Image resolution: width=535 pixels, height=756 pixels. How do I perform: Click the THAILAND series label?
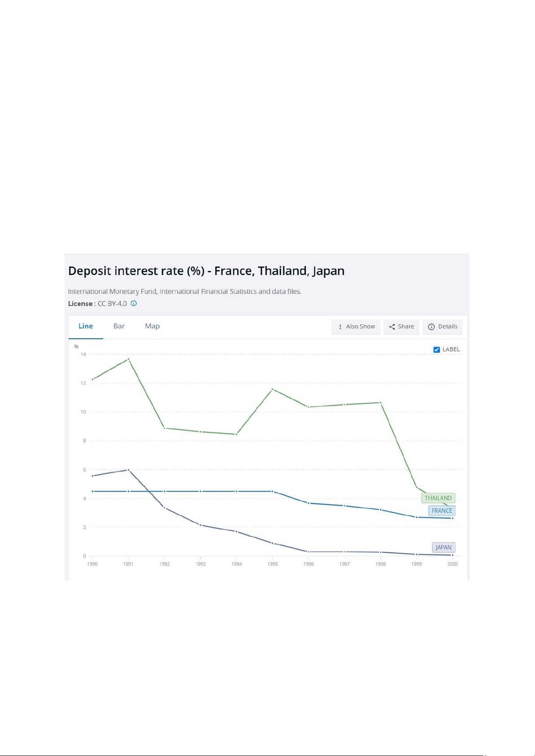(438, 498)
